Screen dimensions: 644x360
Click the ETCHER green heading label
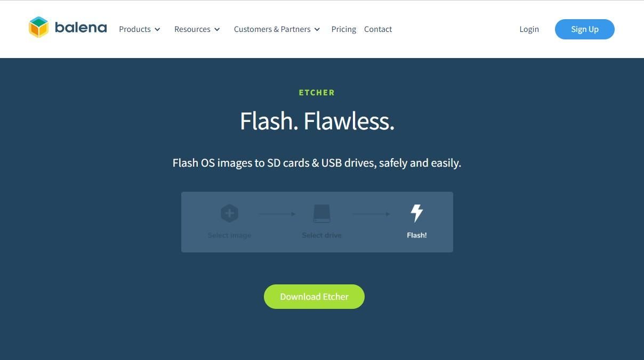[317, 93]
